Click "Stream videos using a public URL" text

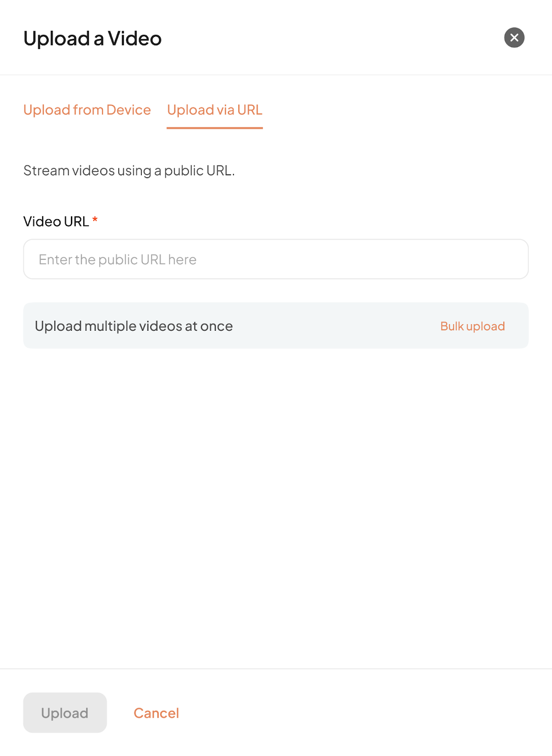(129, 171)
